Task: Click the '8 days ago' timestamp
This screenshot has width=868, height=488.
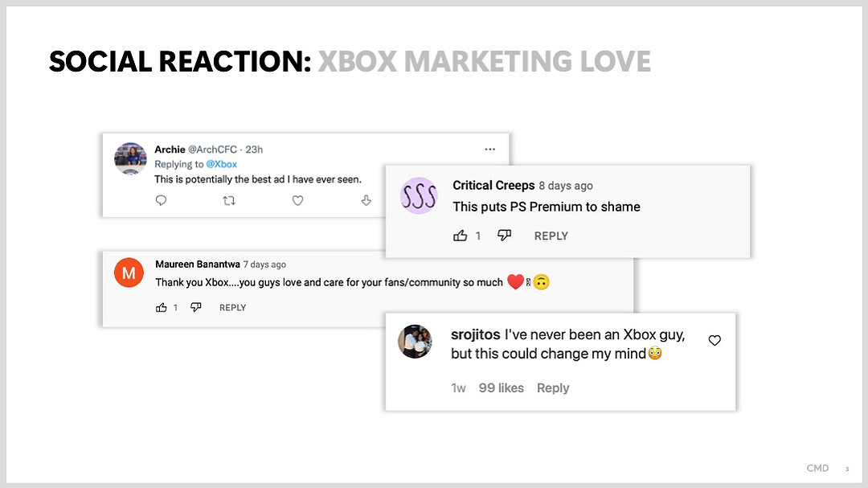Action: click(x=566, y=186)
